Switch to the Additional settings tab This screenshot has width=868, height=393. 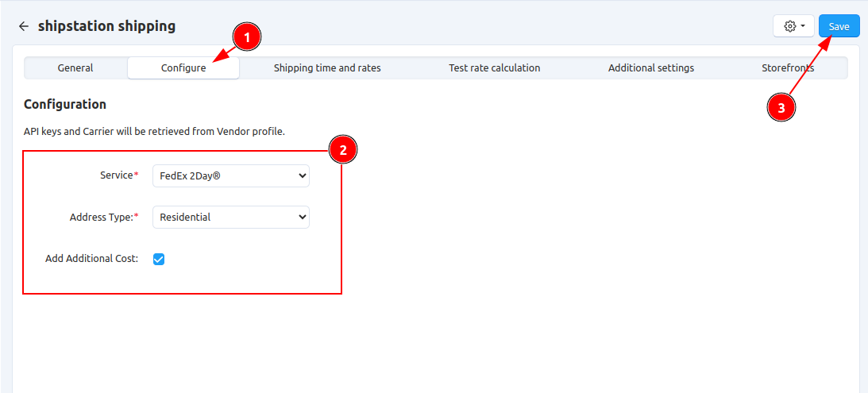(x=651, y=68)
